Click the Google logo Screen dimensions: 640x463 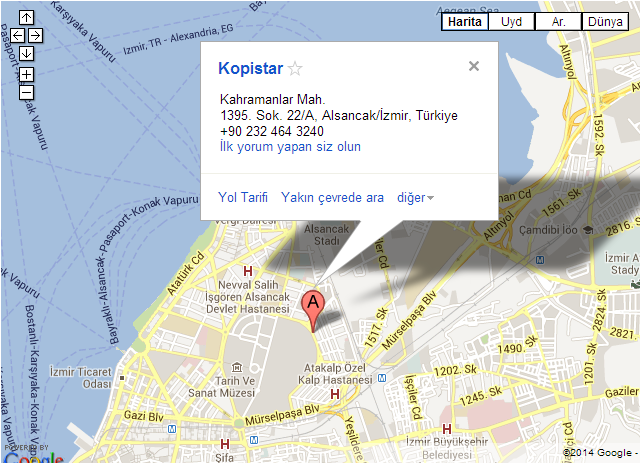(x=34, y=458)
